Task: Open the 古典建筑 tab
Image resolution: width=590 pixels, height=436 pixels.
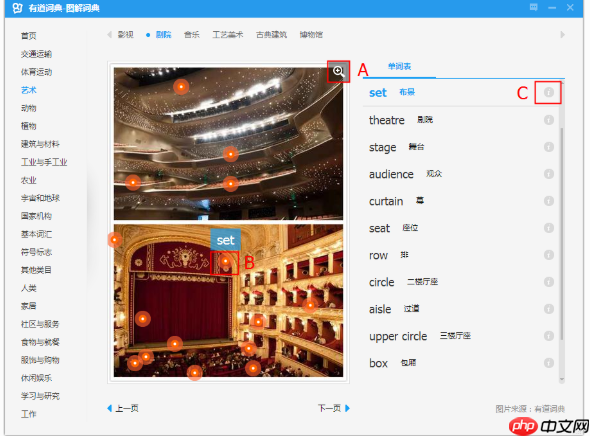Action: coord(271,35)
